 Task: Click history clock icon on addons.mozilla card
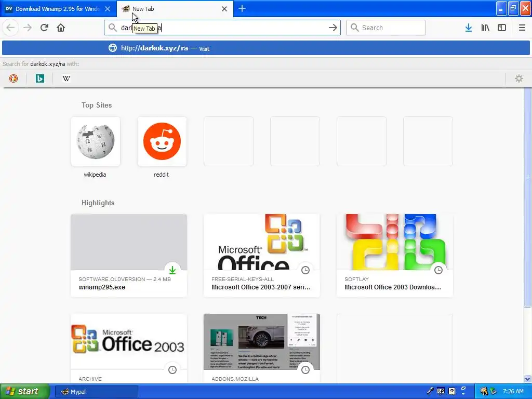coord(305,370)
